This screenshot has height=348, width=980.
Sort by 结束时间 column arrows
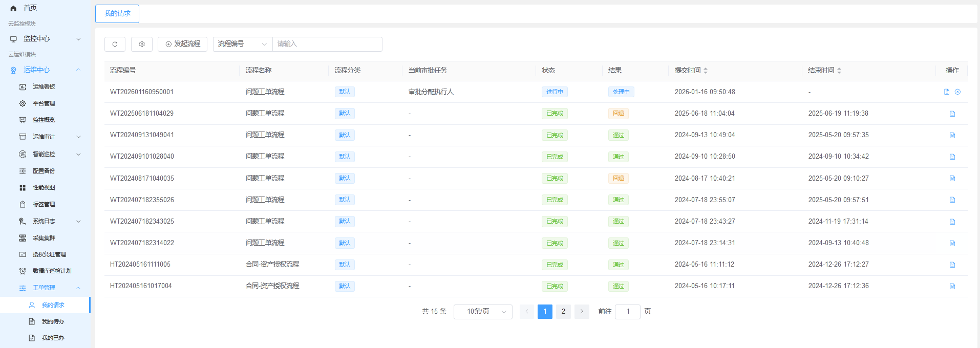pos(839,71)
